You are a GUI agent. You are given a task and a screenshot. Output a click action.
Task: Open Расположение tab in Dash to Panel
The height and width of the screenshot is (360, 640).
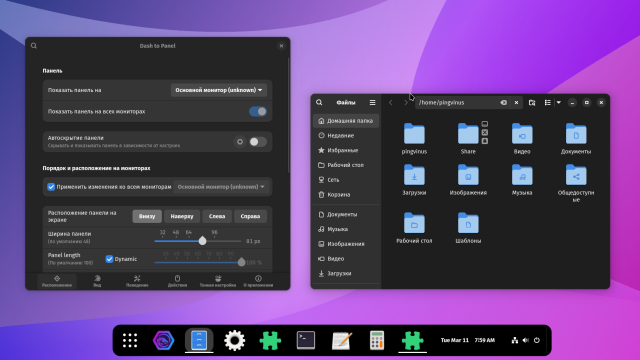tap(57, 281)
